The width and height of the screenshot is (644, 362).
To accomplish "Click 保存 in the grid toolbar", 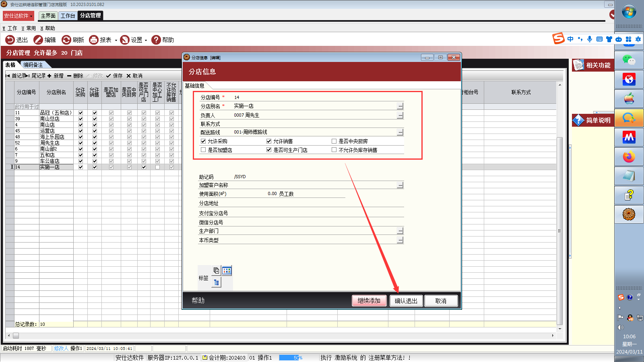I will pos(114,76).
